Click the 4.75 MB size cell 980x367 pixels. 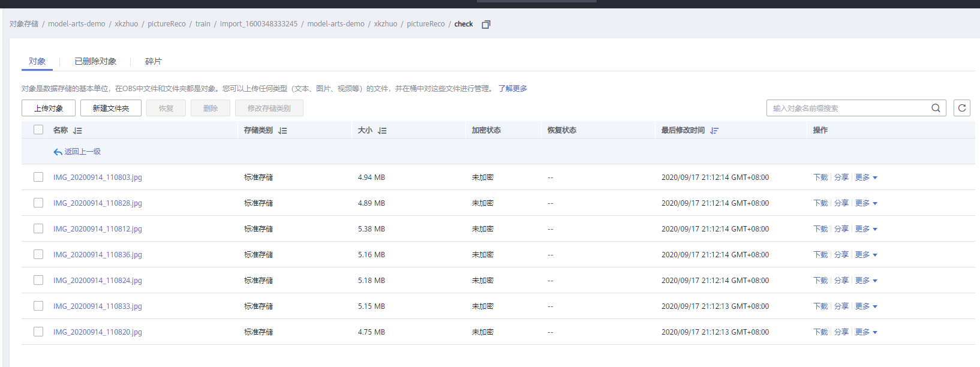(x=371, y=332)
